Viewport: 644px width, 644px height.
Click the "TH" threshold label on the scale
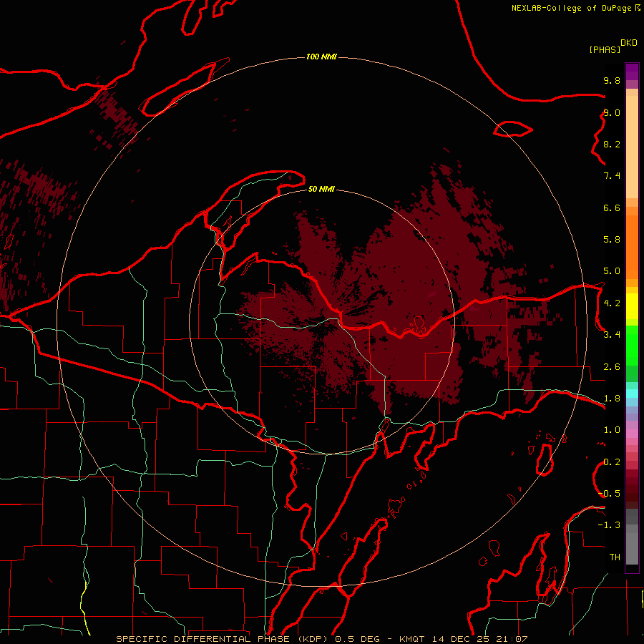point(615,557)
